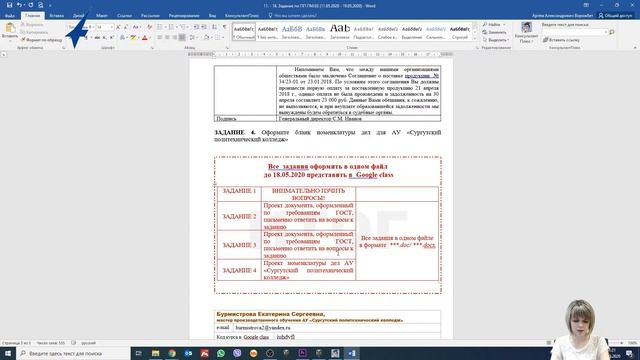Open the font size dropdown
This screenshot has width=640, height=360.
point(111,27)
